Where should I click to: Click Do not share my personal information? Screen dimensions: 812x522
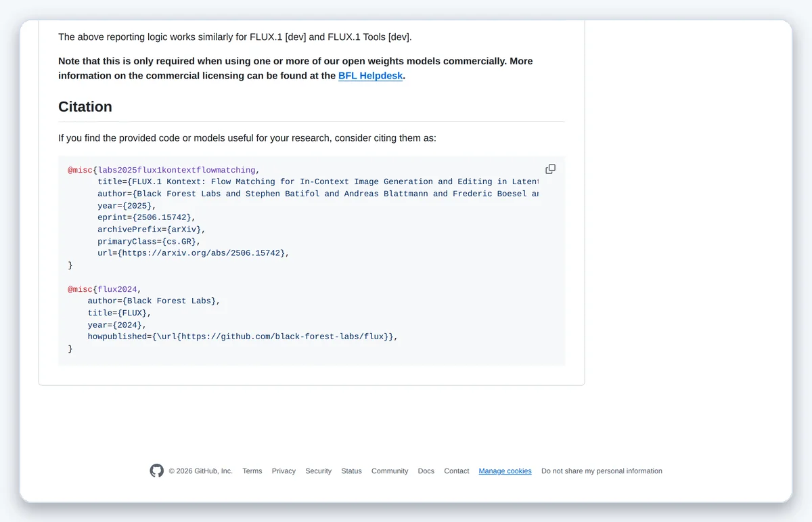click(602, 471)
